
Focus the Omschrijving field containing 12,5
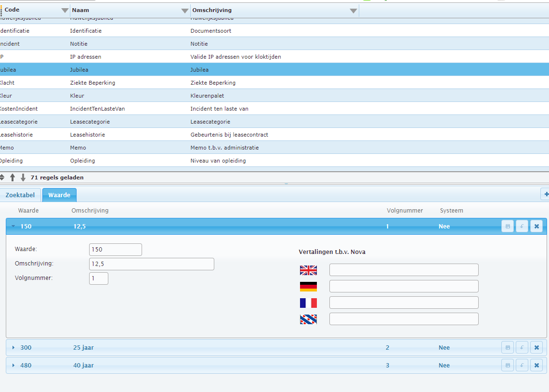click(152, 264)
